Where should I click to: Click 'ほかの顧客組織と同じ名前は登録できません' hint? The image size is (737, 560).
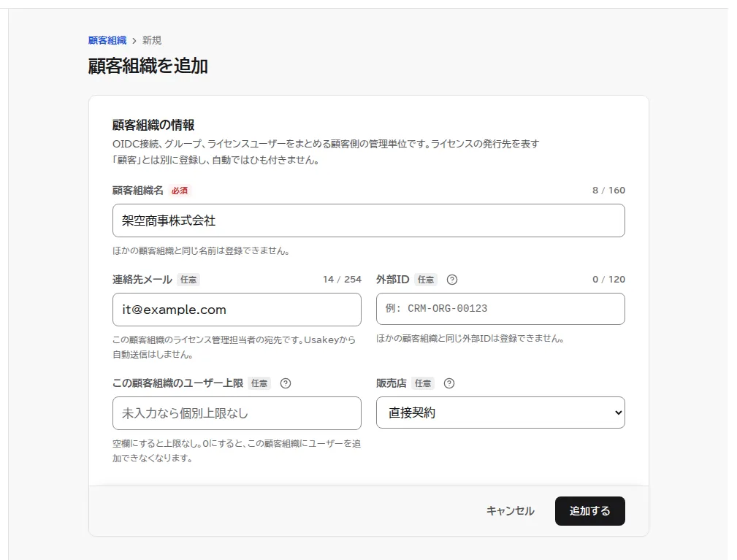tap(201, 251)
